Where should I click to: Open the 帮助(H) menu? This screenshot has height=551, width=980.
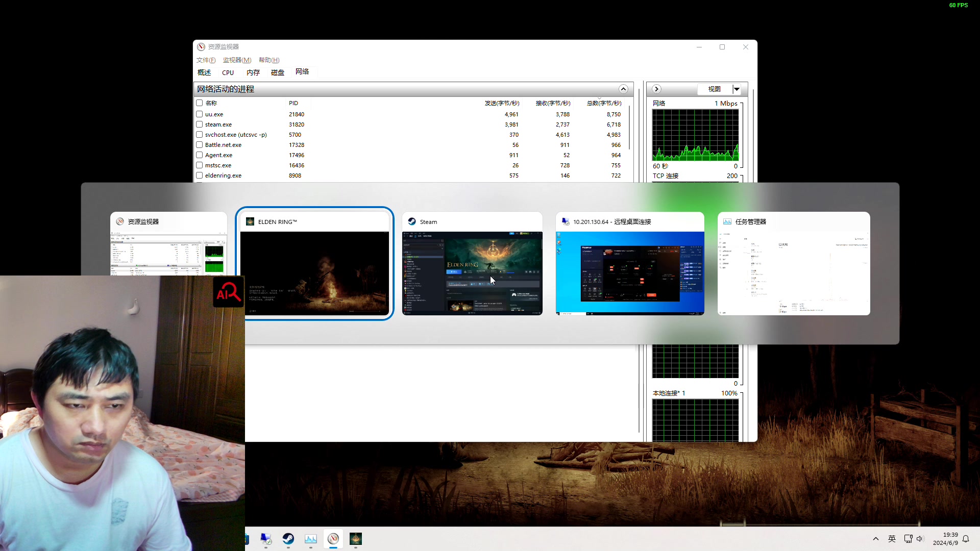tap(269, 60)
